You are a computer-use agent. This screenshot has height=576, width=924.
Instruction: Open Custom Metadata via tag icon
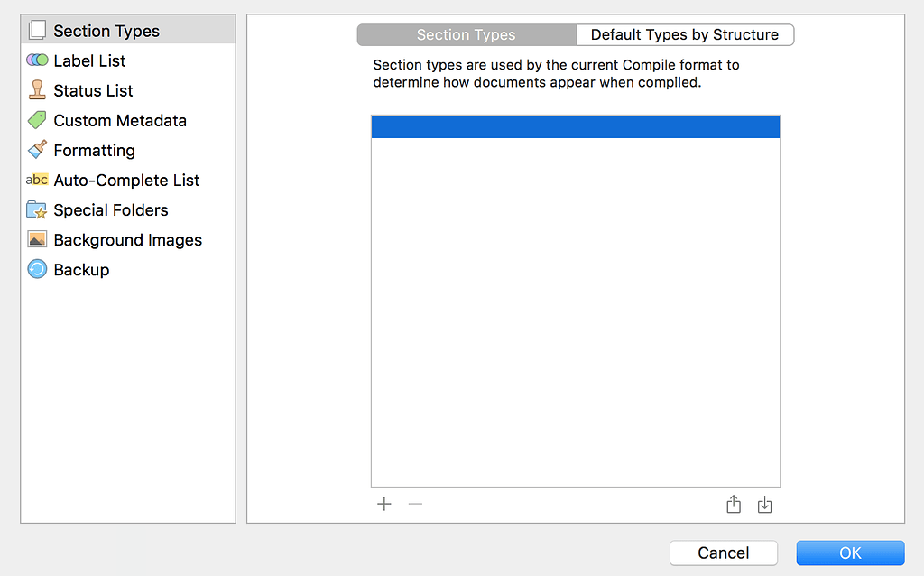pyautogui.click(x=37, y=119)
